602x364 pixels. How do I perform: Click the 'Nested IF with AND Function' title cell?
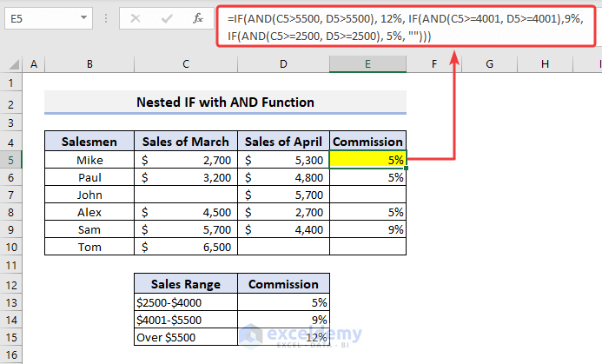pos(225,103)
